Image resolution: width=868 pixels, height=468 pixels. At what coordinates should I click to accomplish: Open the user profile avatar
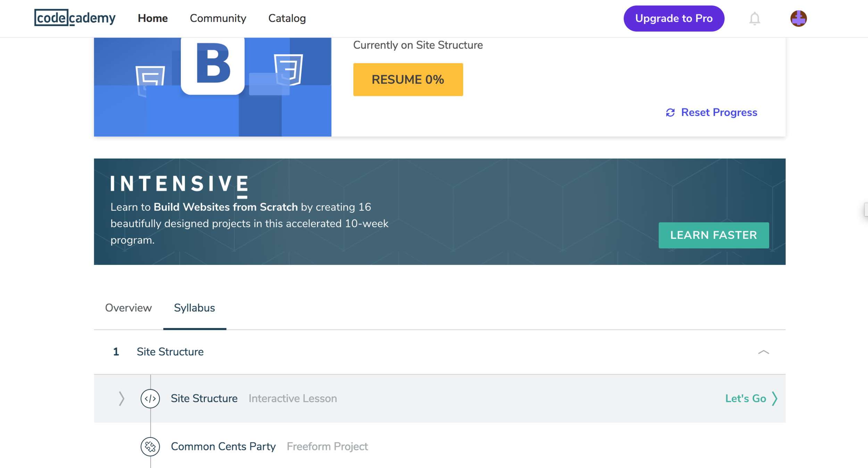click(x=798, y=18)
